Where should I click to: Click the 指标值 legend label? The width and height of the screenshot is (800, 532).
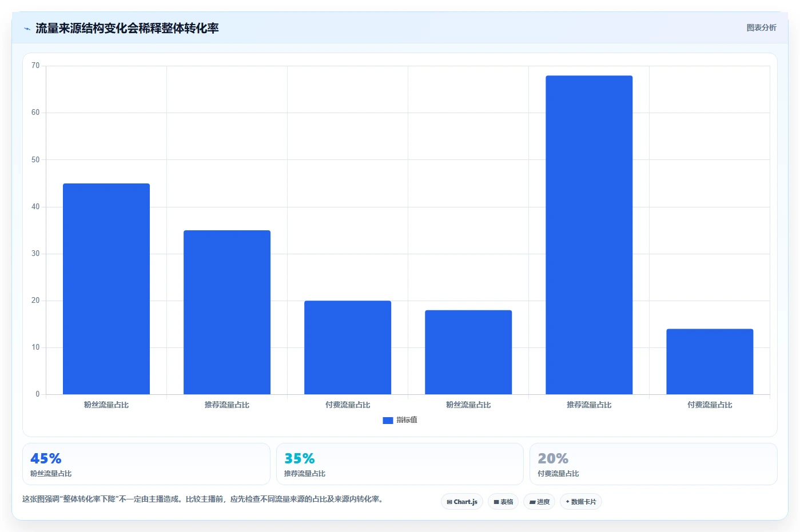click(407, 420)
